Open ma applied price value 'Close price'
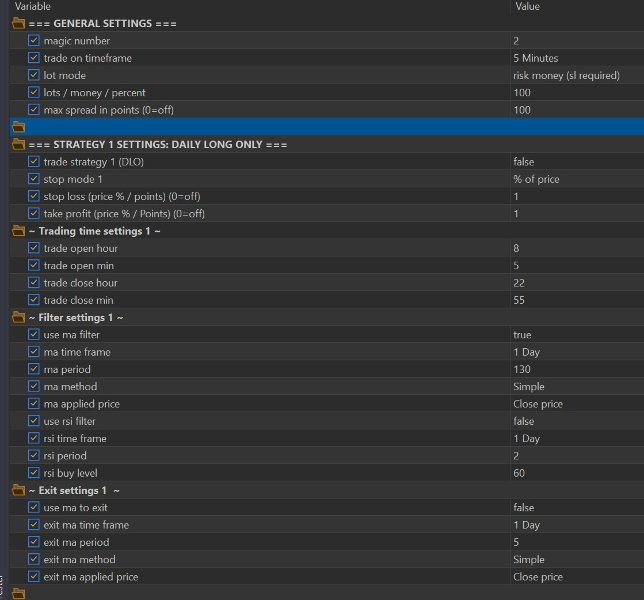644x600 pixels. coord(538,404)
